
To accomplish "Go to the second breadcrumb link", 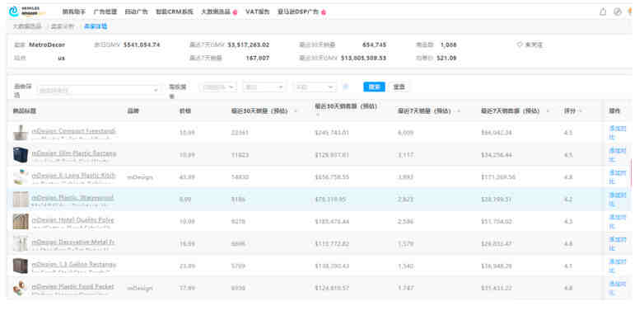I will [63, 26].
